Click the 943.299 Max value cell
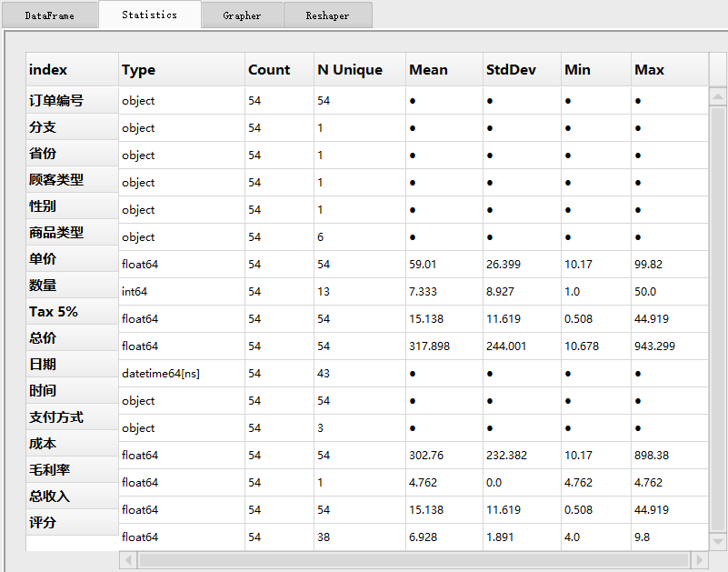The width and height of the screenshot is (728, 572). pyautogui.click(x=670, y=346)
